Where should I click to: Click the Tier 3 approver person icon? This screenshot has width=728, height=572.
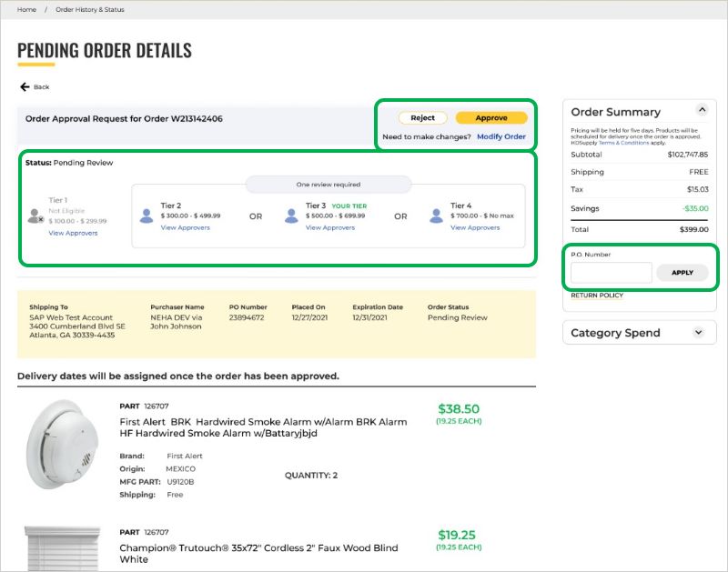tap(291, 216)
